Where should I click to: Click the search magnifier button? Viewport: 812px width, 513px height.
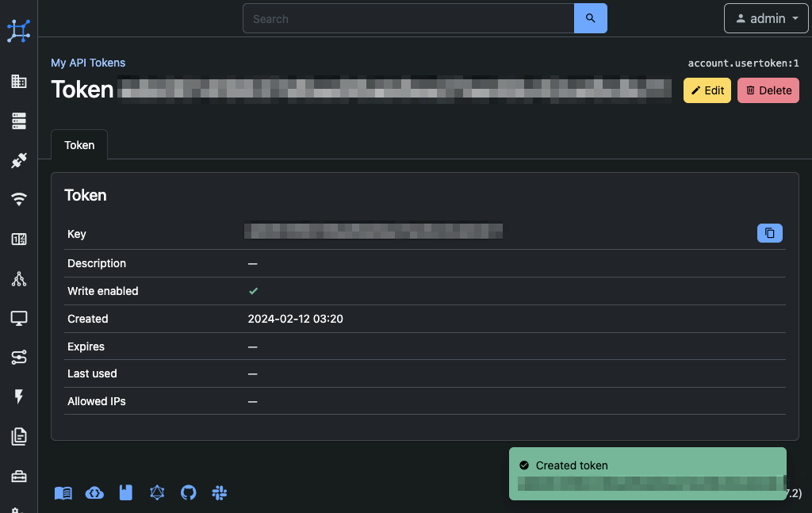[x=590, y=18]
